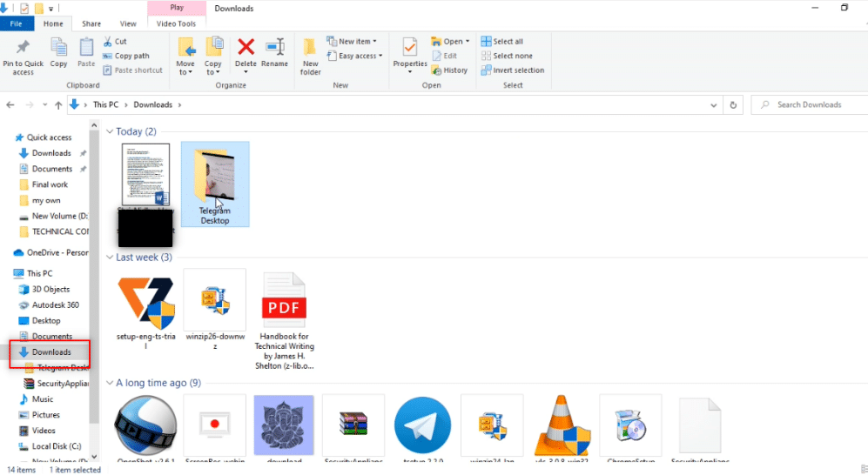Select the Word document thumbnail

tap(146, 175)
